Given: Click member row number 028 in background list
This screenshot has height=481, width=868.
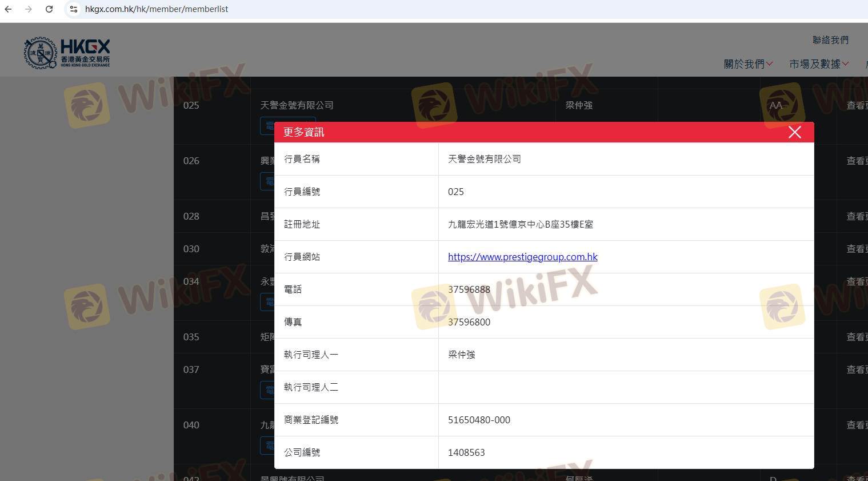Looking at the screenshot, I should coord(191,216).
